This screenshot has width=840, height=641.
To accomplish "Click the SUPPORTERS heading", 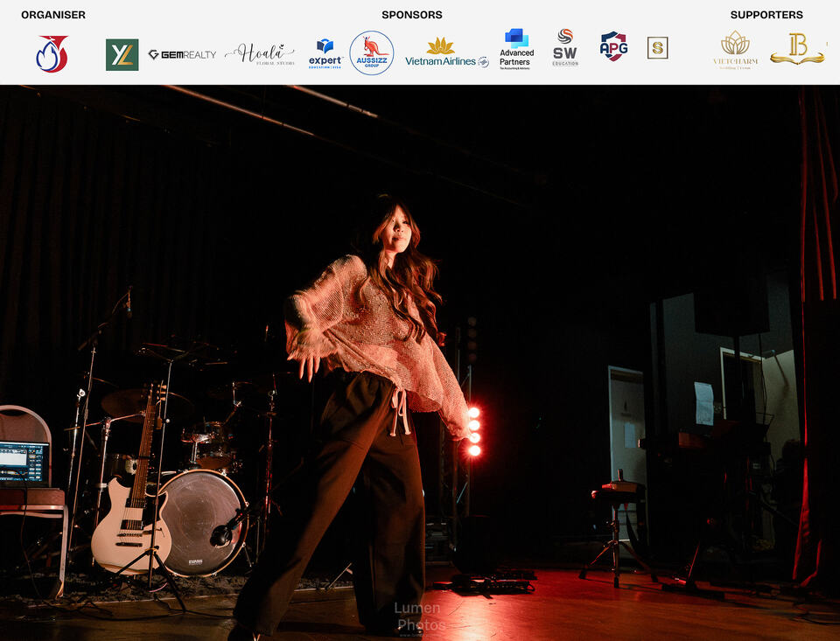I will (x=766, y=15).
